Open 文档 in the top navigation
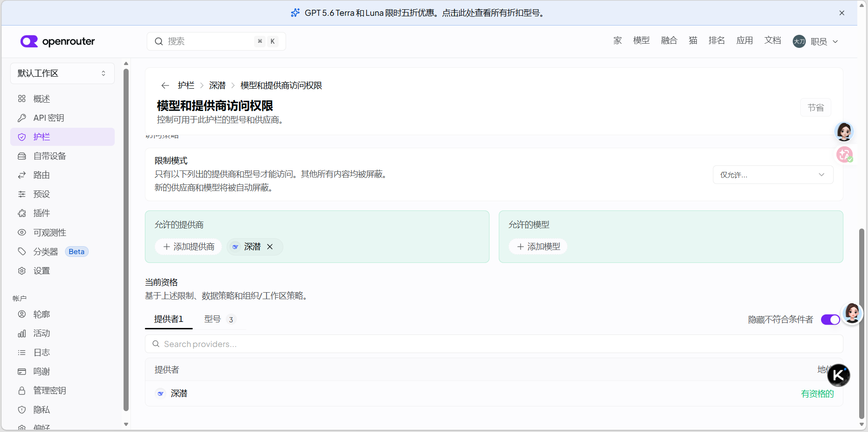 tap(773, 40)
